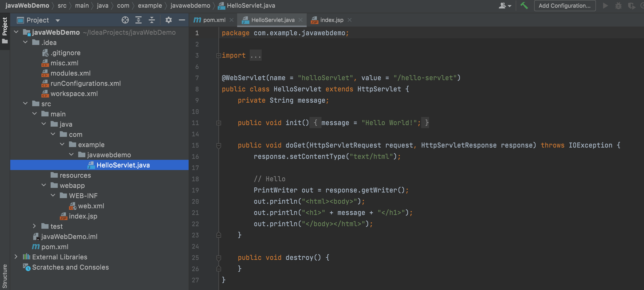Switch to the index.jsp editor tab

[x=331, y=20]
